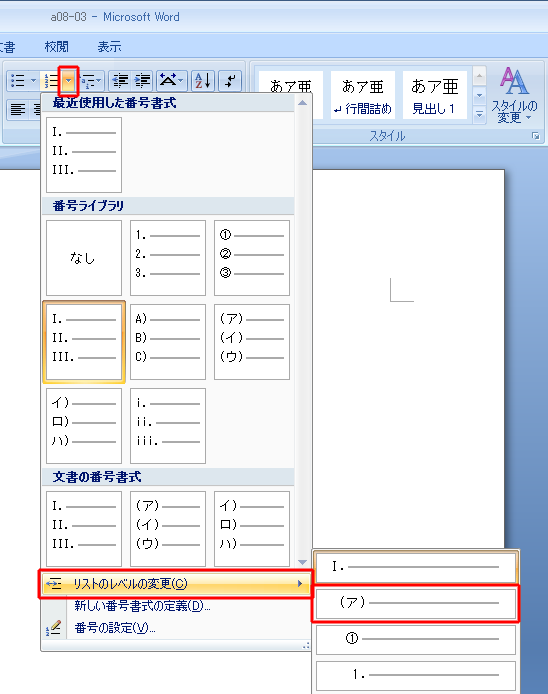Viewport: 548px width, 694px height.
Task: Open the bullets dropdown arrow
Action: pos(33,81)
